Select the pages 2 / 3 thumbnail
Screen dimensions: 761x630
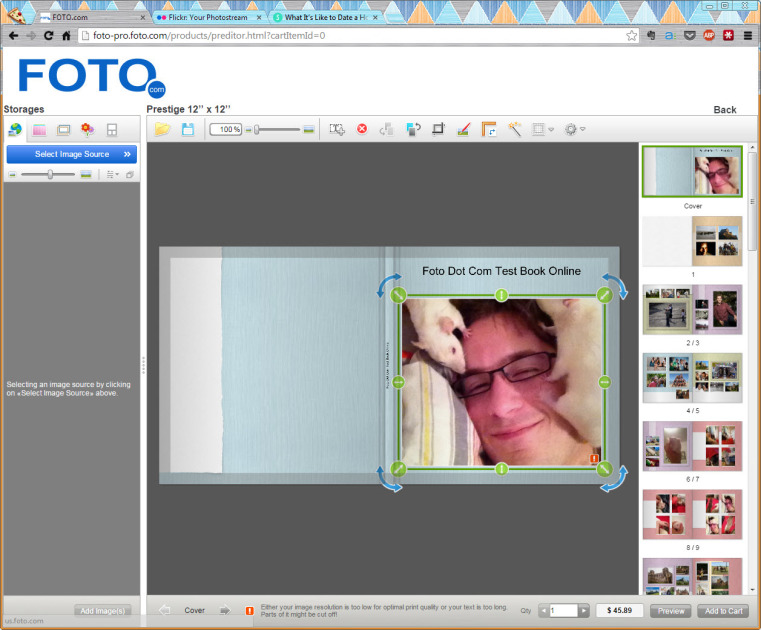[x=692, y=308]
